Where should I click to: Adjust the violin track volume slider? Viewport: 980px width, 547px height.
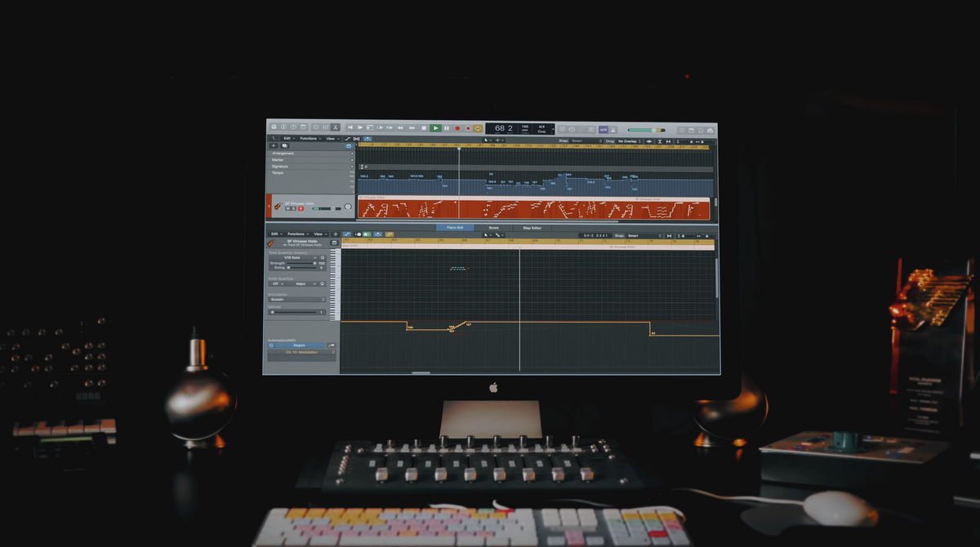tap(327, 209)
